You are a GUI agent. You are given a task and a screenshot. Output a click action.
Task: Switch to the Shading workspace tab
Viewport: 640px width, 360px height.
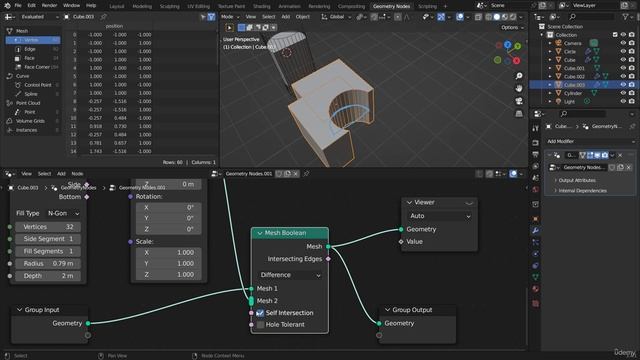coord(262,6)
